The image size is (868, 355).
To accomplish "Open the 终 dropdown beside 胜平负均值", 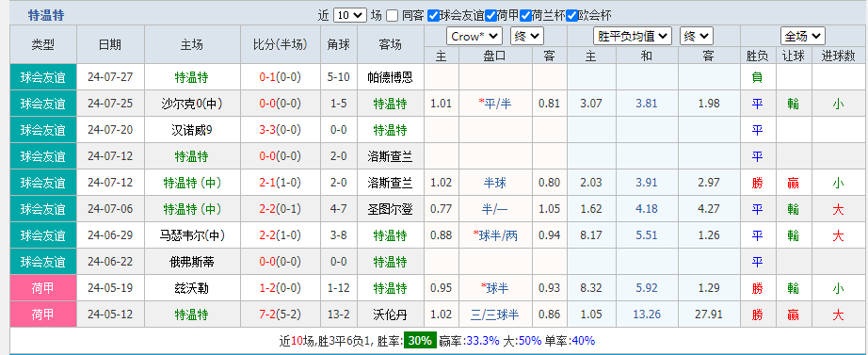I will pyautogui.click(x=697, y=37).
